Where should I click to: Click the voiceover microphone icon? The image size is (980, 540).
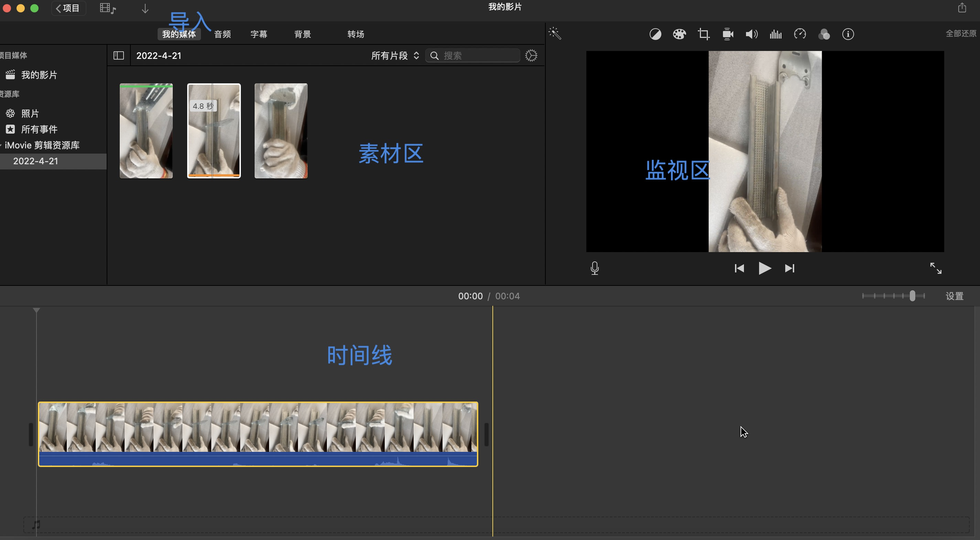coord(595,269)
